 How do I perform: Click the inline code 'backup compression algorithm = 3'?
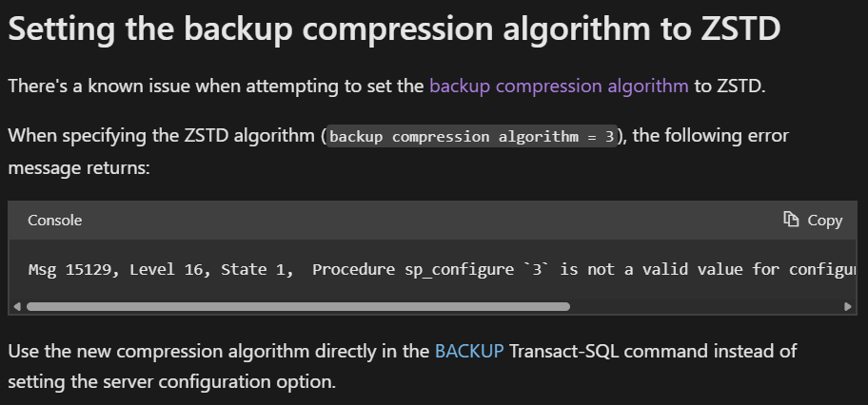click(472, 137)
